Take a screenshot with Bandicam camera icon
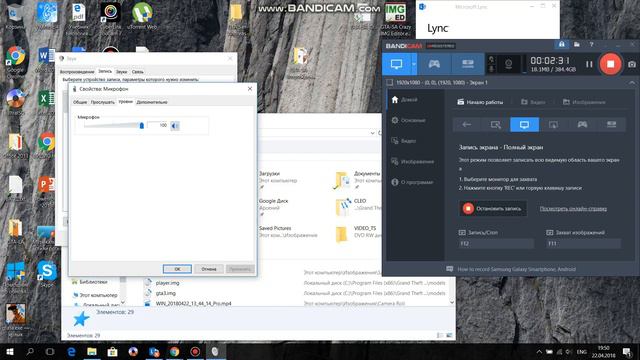This screenshot has height=360, width=640. pos(632,64)
